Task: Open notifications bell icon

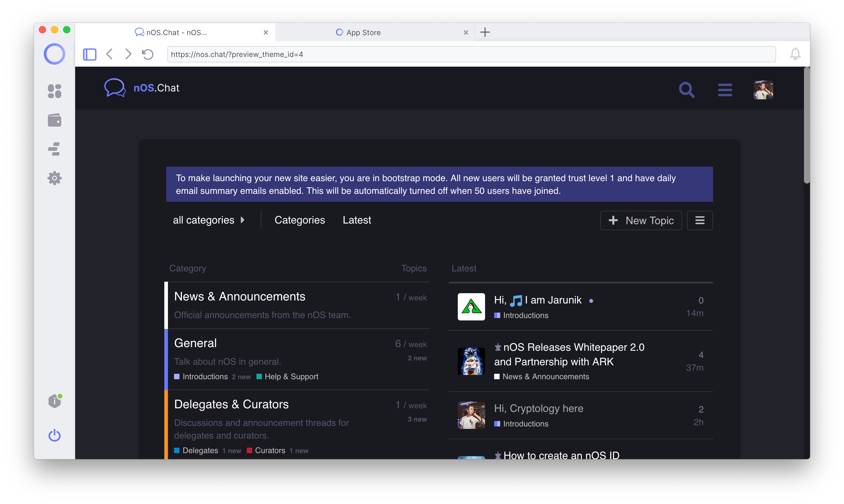Action: coord(795,54)
